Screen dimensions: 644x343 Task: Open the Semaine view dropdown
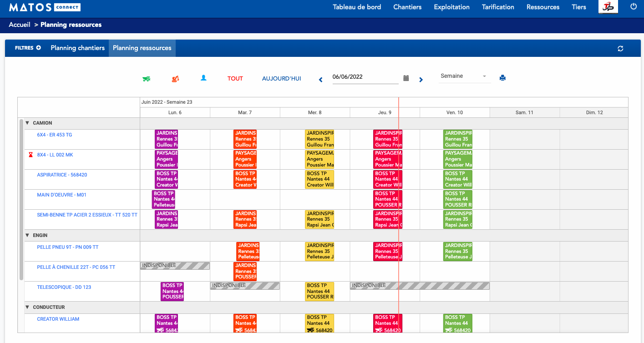(465, 76)
